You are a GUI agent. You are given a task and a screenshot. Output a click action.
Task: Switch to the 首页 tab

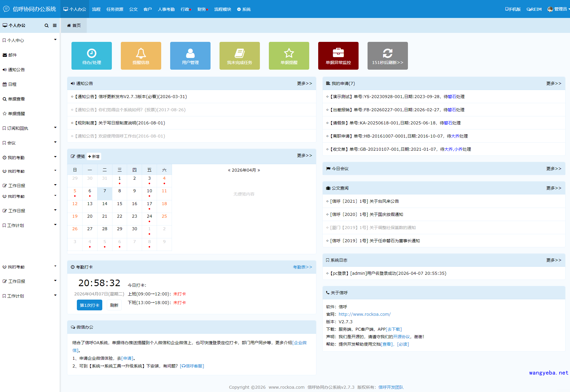(x=74, y=25)
